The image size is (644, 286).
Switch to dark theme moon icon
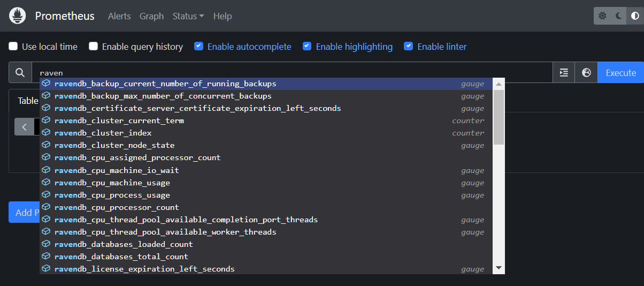(619, 16)
